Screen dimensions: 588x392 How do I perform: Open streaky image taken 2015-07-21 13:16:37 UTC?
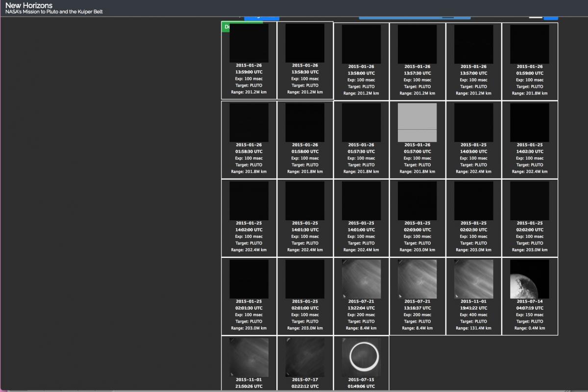point(417,279)
